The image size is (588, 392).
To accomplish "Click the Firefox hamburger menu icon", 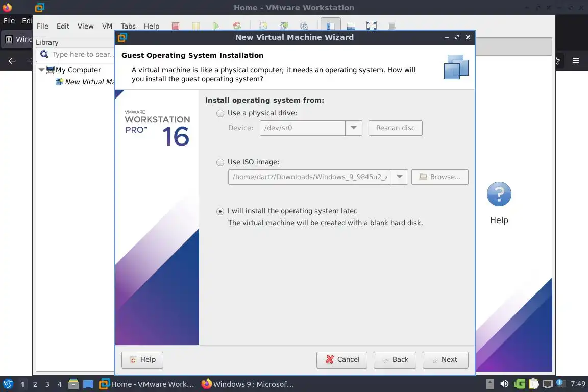I will pyautogui.click(x=576, y=61).
